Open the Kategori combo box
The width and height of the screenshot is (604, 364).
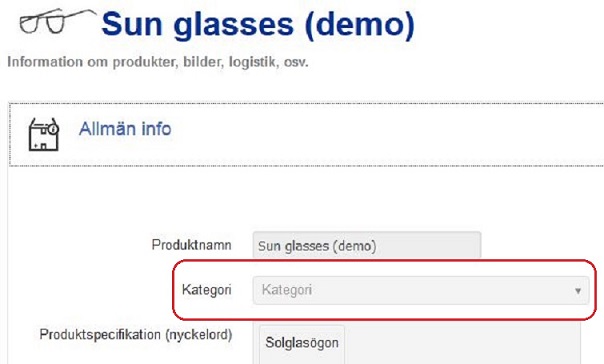421,290
